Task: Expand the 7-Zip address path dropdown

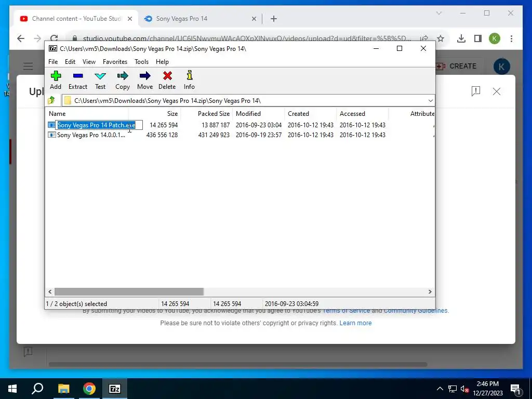Action: coord(430,101)
